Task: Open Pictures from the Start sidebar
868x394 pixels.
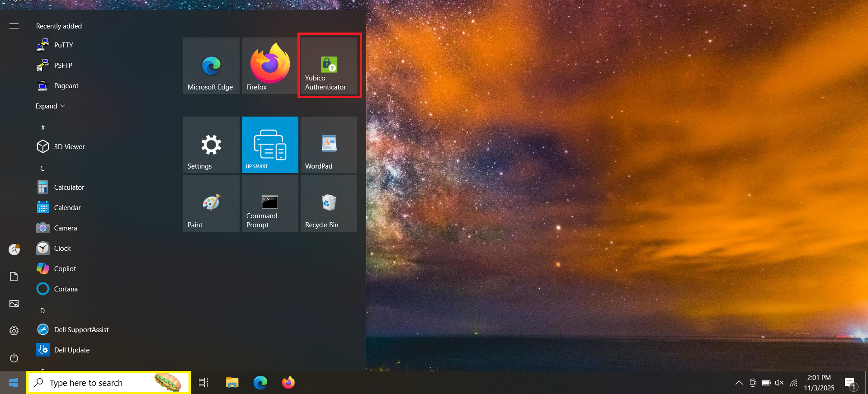Action: (14, 304)
